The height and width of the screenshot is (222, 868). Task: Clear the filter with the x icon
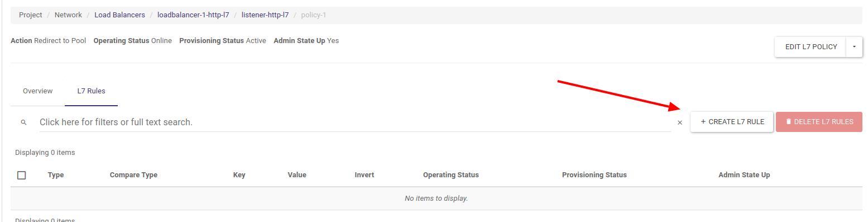pos(680,122)
